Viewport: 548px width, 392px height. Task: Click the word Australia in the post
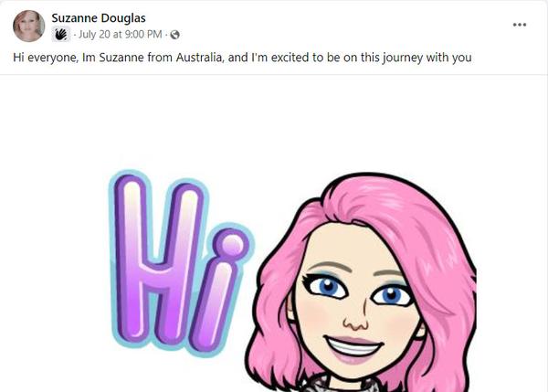tap(199, 57)
